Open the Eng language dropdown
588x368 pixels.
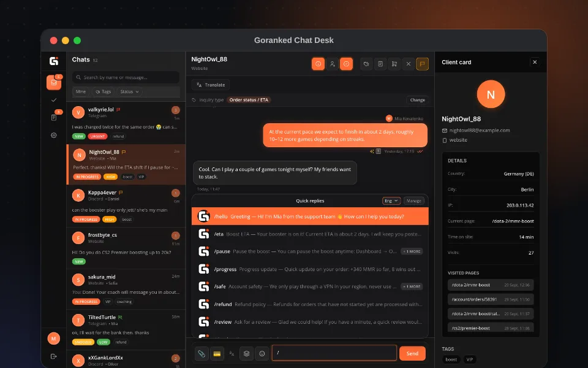[x=391, y=201]
